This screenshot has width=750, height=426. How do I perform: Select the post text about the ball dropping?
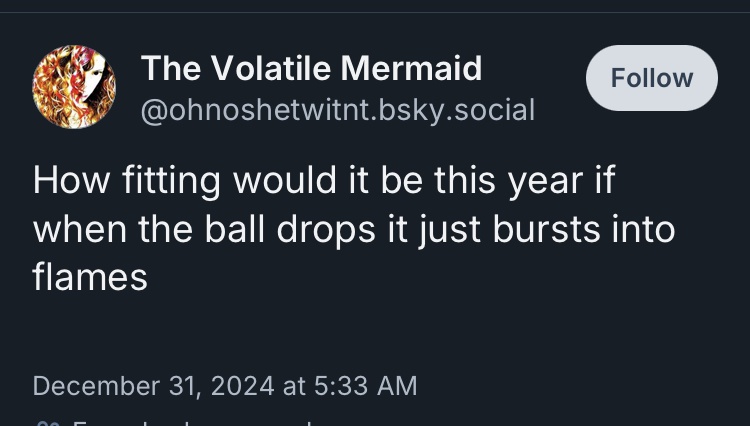click(353, 228)
